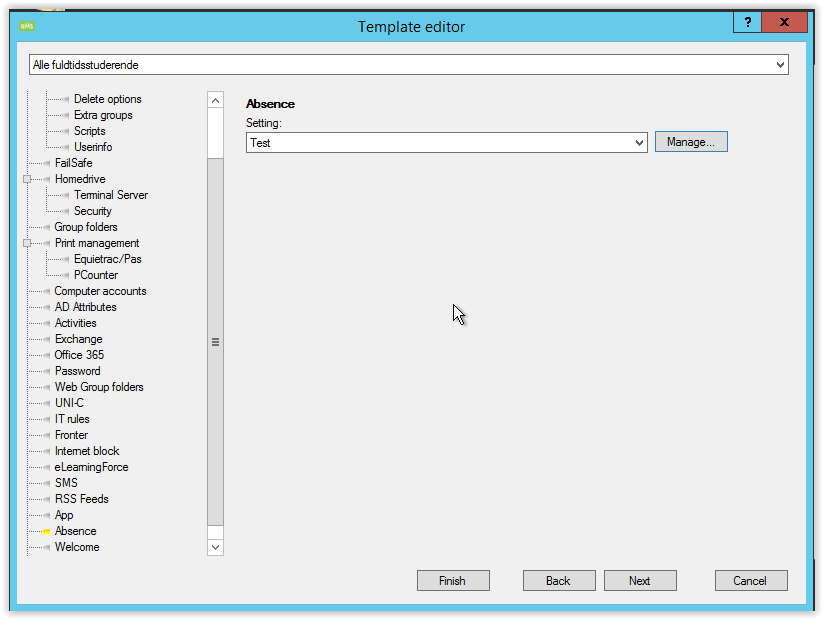Click the Manage... button
Viewport: 823px width, 619px height.
point(691,142)
